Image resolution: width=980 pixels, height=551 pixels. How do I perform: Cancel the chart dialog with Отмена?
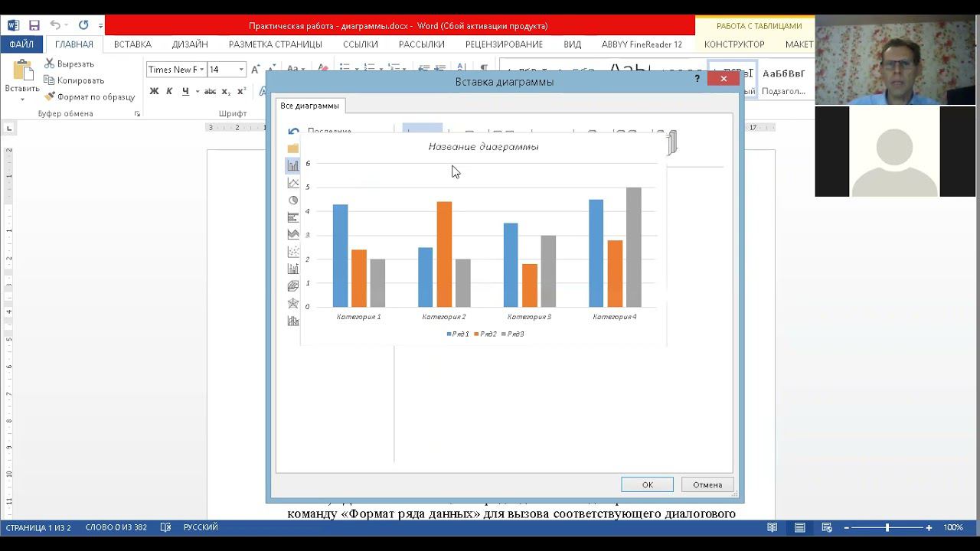707,484
